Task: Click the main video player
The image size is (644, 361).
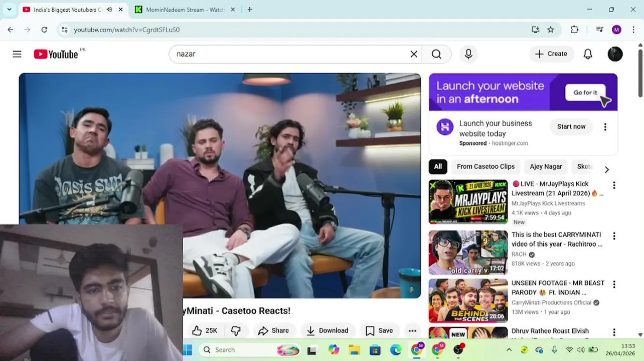Action: [x=220, y=186]
